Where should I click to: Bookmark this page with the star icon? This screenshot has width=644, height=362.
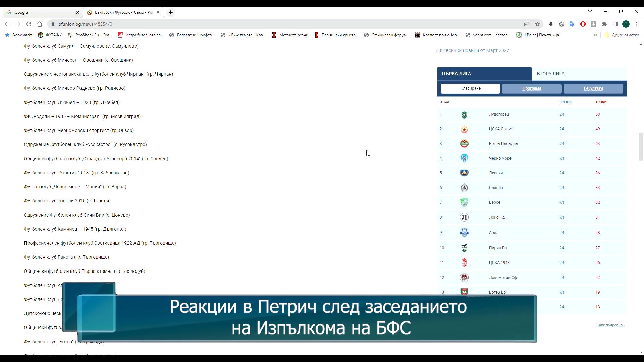537,24
